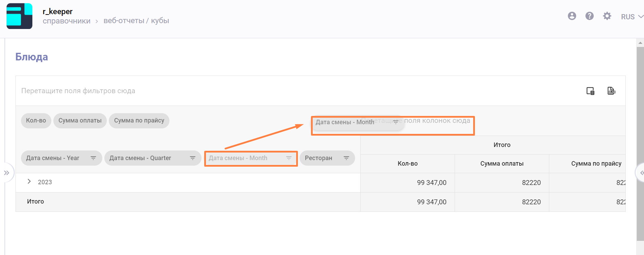Go to веб-отчеты / кубы breadcrumb
644x255 pixels.
[136, 21]
